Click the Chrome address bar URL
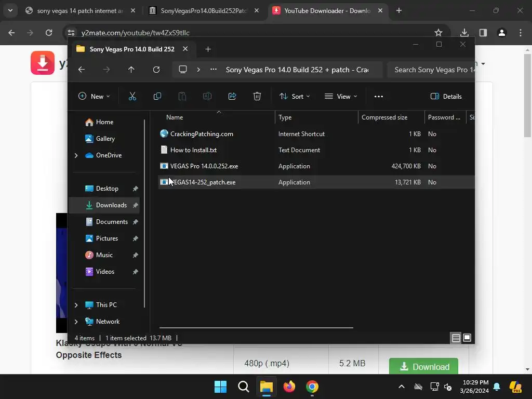 136,33
